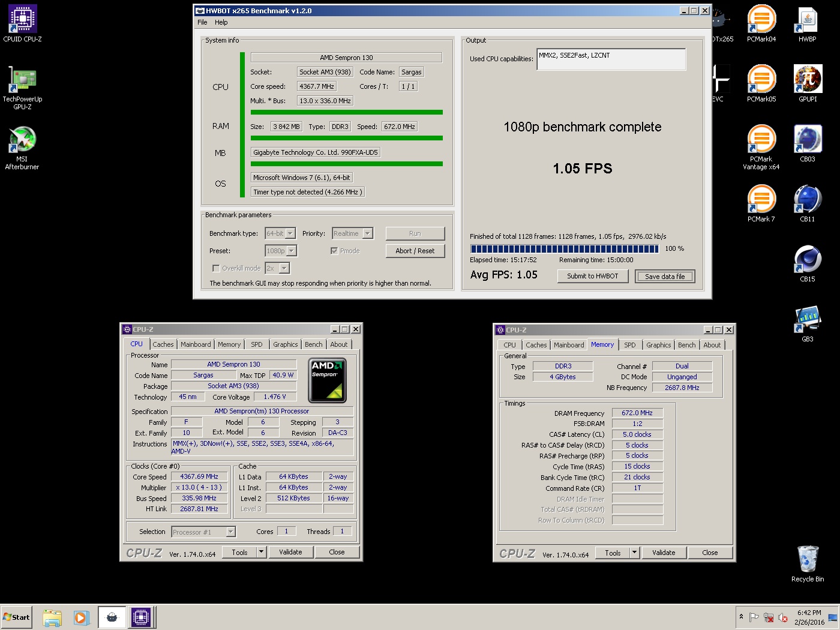Click the NB Frequency 2687.8 MHz value
Viewport: 840px width, 630px height.
point(682,388)
